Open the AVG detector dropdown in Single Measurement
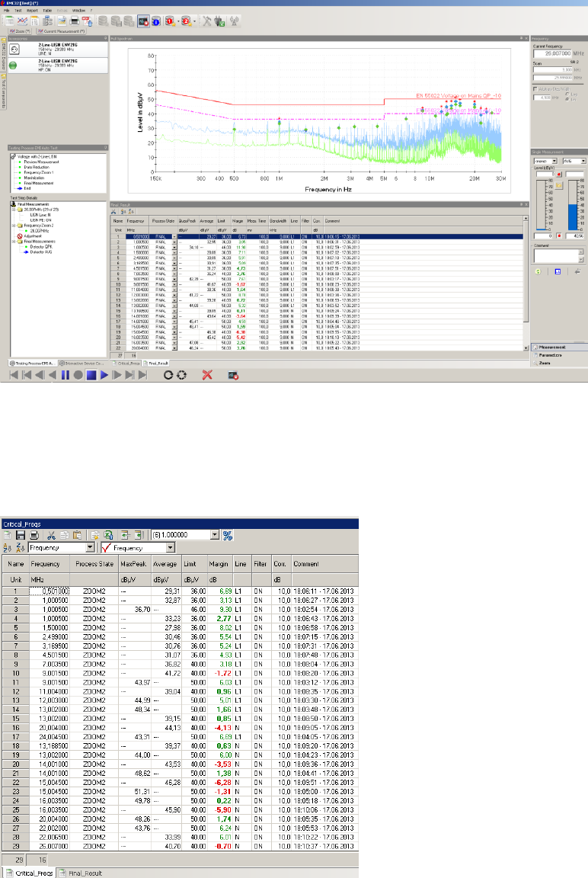Viewport: 588px width, 878px height. [583, 162]
